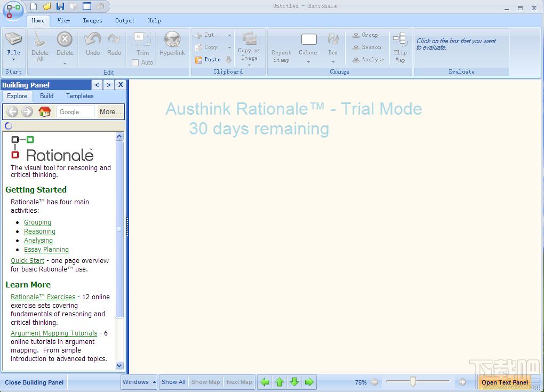Navigate down with green arrow
This screenshot has width=544, height=392.
coord(294,382)
